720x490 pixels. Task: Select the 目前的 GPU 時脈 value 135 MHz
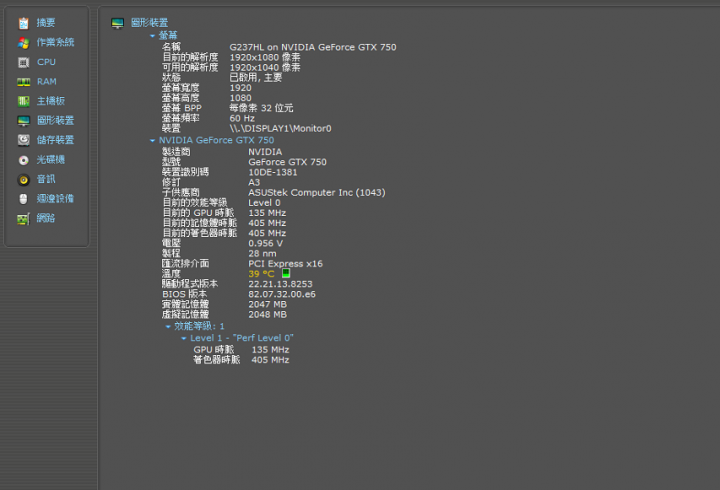[x=267, y=213]
